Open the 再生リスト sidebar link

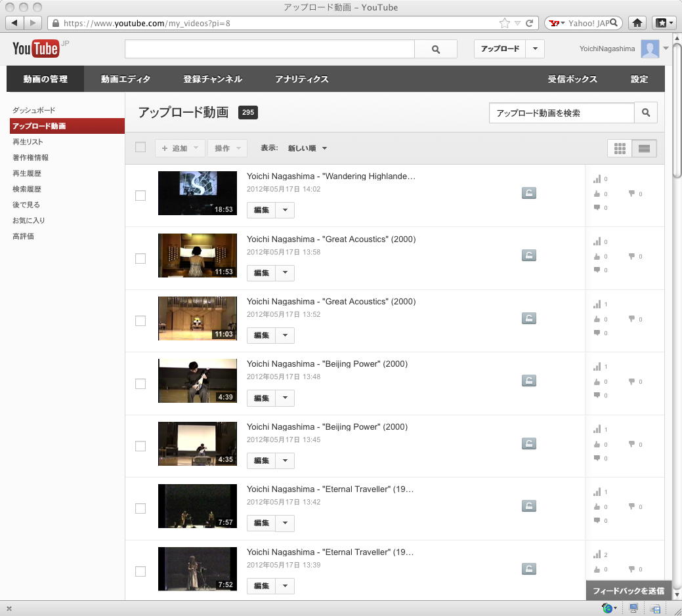pyautogui.click(x=28, y=142)
